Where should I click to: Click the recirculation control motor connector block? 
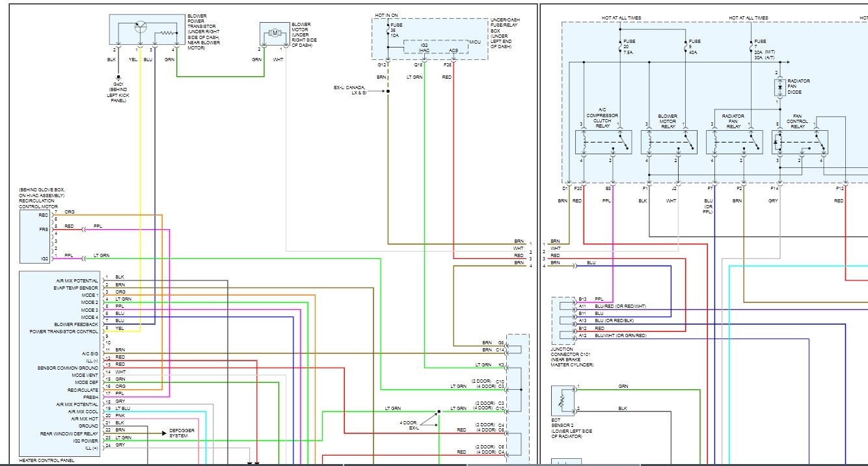coord(36,236)
